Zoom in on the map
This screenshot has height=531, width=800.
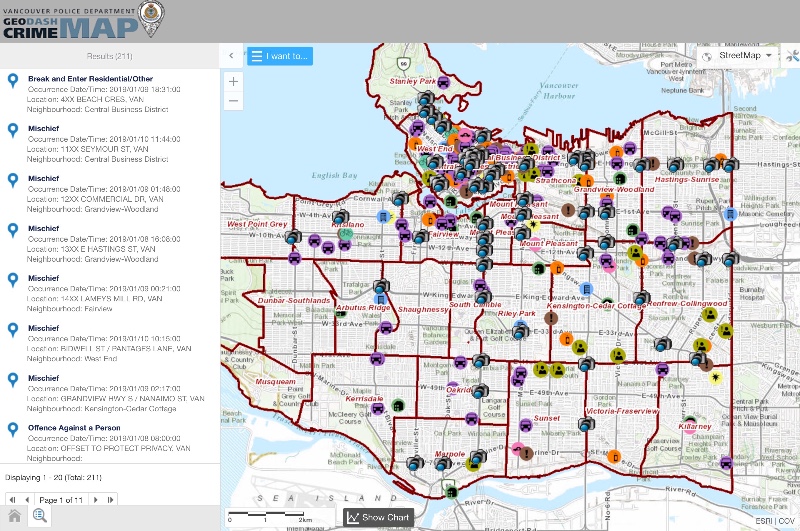[x=233, y=82]
